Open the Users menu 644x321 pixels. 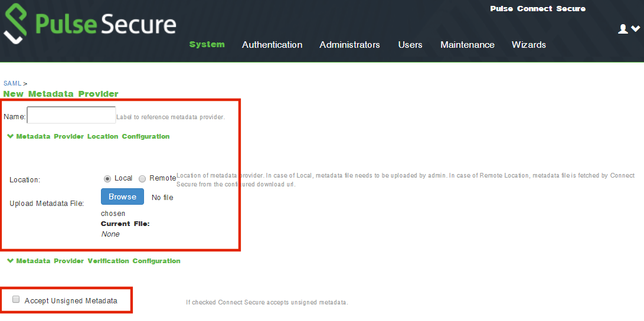click(x=410, y=45)
